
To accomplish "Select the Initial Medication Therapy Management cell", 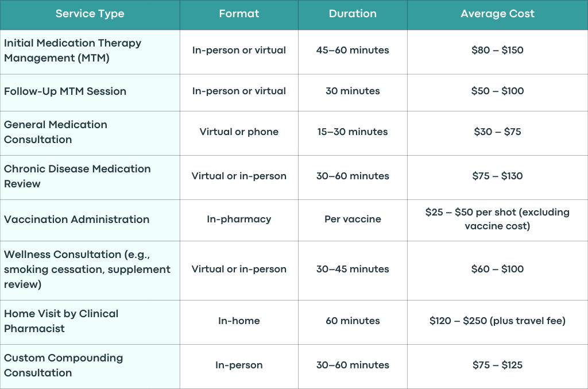I will point(90,52).
